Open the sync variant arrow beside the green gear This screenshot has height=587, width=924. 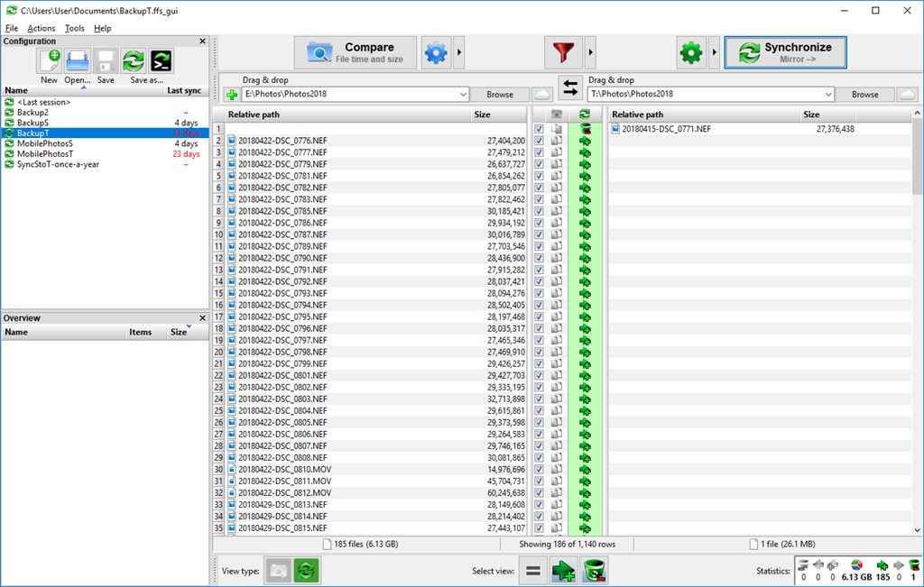pyautogui.click(x=715, y=53)
